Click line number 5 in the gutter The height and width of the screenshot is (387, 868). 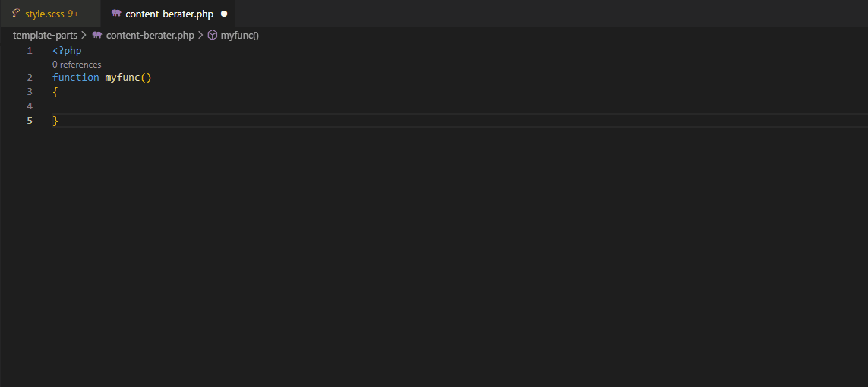coord(30,120)
